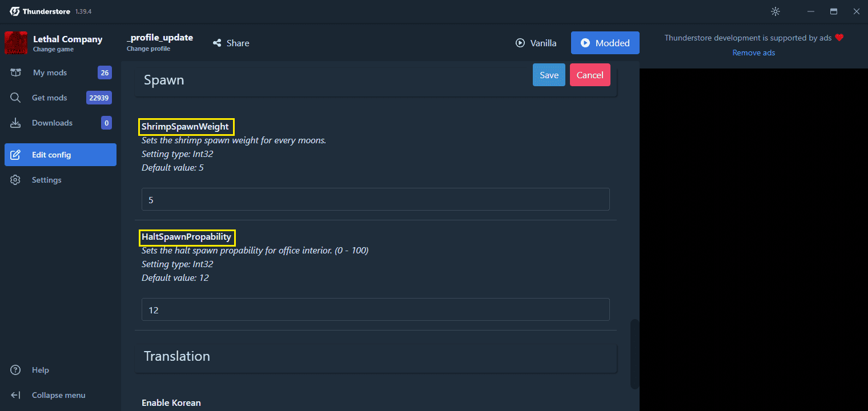Viewport: 868px width, 411px height.
Task: Launch the game in Vanilla mode
Action: (x=536, y=43)
